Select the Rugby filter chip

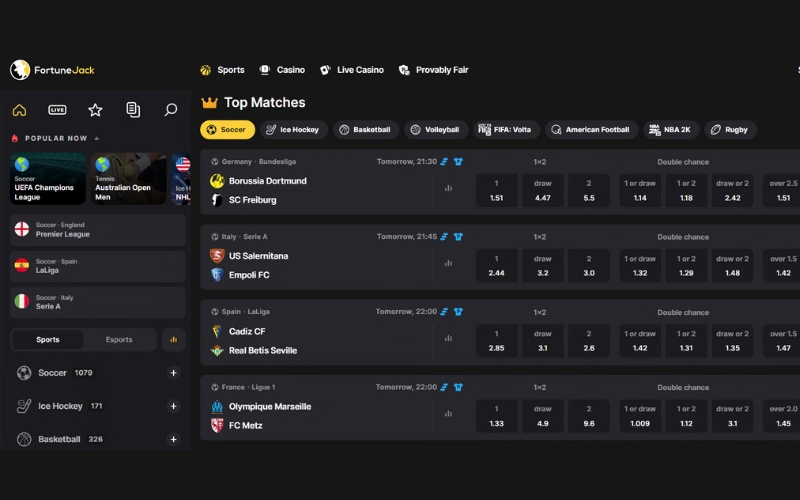731,130
